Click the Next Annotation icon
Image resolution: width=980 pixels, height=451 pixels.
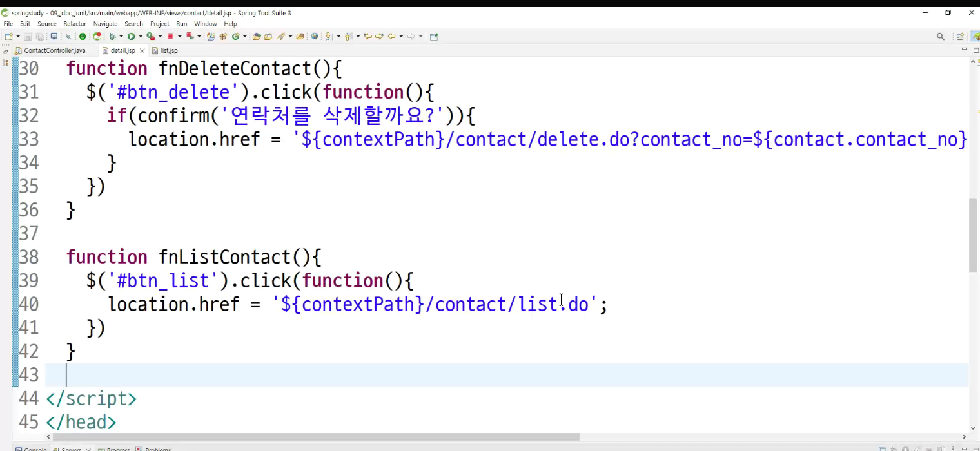pos(328,37)
